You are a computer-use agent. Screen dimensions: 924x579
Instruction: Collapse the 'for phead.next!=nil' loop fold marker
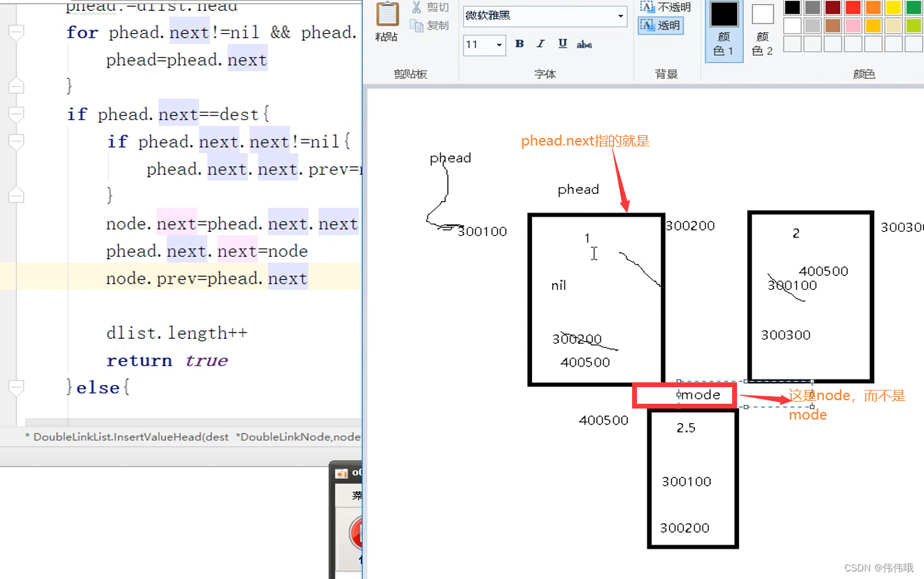pyautogui.click(x=16, y=32)
